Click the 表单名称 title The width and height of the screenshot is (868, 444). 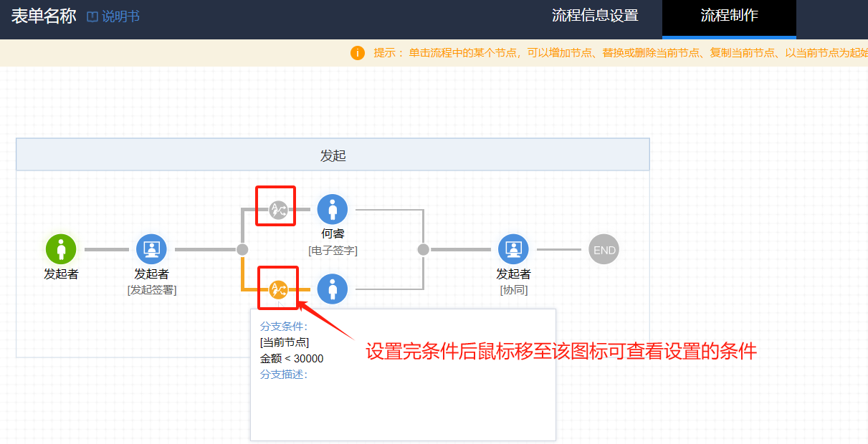[x=44, y=16]
